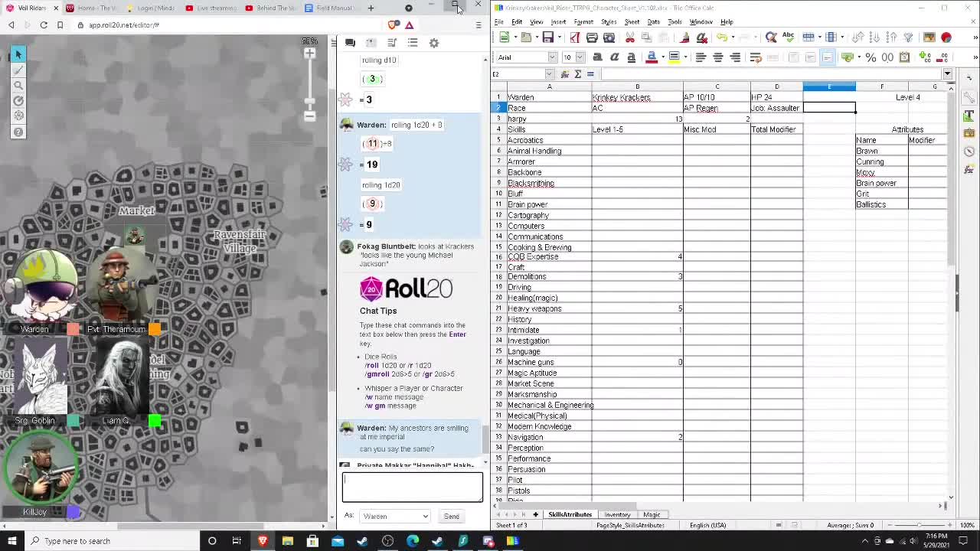980x551 pixels.
Task: Open Find and Replace in Calc
Action: coord(771,37)
